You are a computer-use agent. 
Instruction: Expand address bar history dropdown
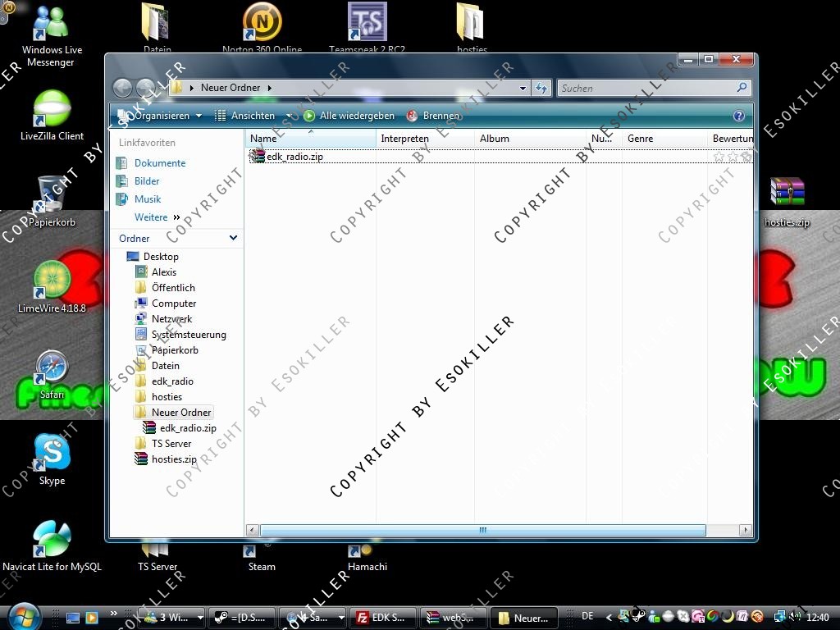click(x=523, y=89)
